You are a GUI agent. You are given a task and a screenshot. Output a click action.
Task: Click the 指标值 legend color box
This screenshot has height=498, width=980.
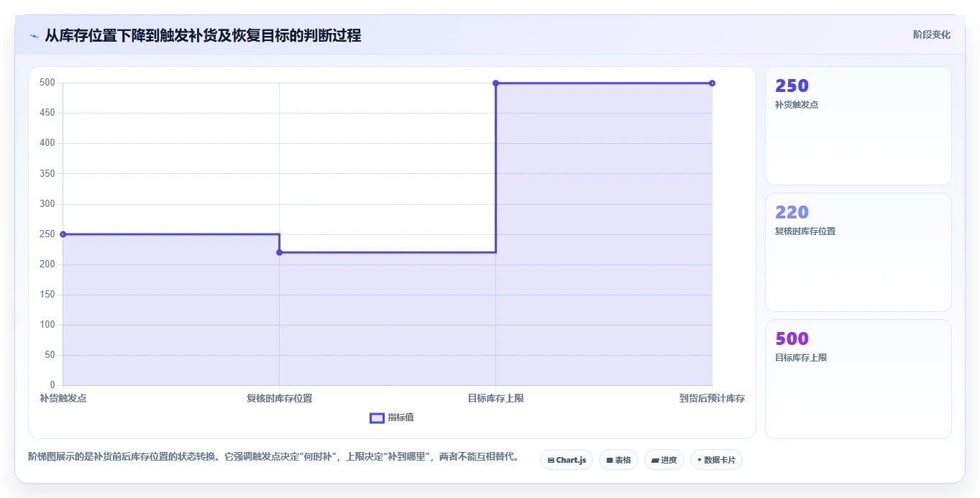[x=377, y=418]
